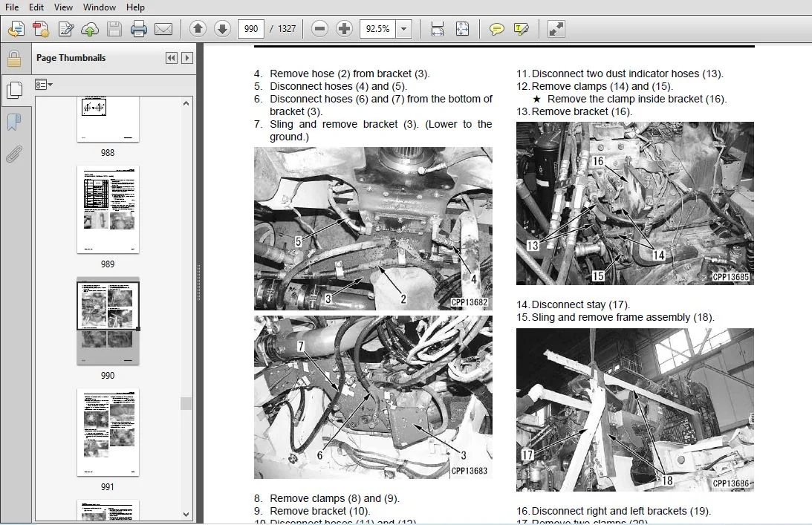Click the text 'Disconnect hoses (4) and (5).'
This screenshot has width=812, height=525.
(x=338, y=86)
